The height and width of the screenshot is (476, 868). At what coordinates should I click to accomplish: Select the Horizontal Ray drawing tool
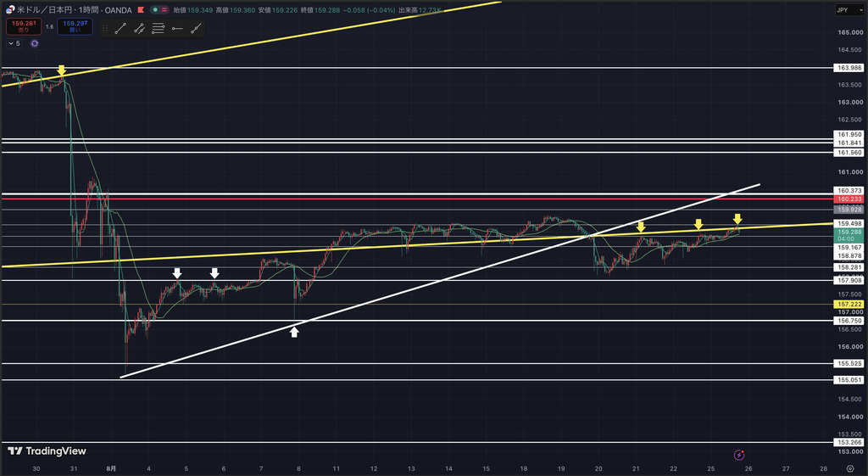(x=176, y=29)
